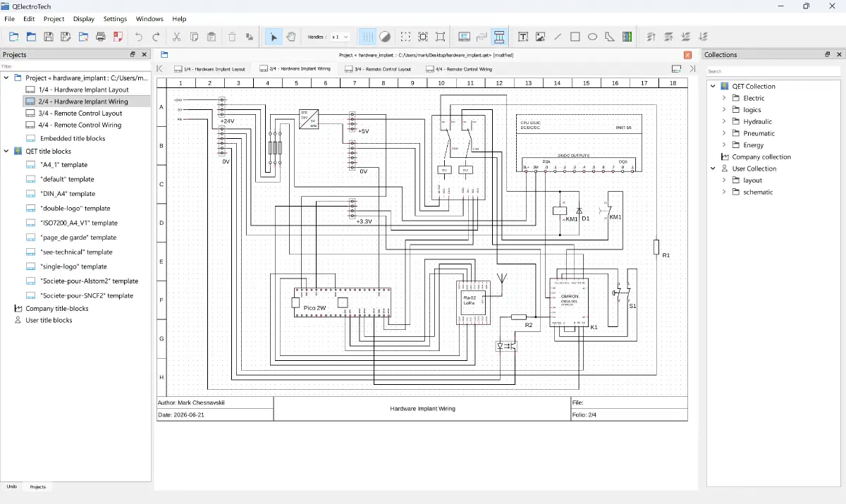Switch to view mode hand tool
The width and height of the screenshot is (846, 504).
coord(291,37)
